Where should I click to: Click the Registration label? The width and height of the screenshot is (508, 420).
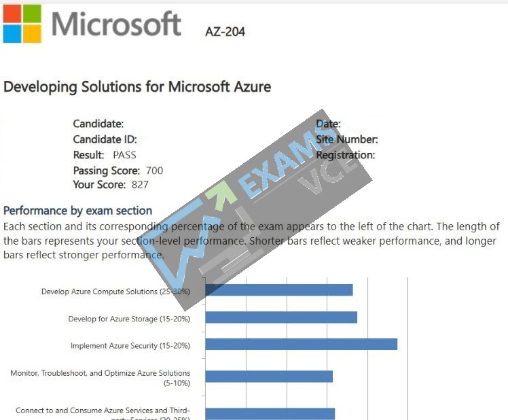coord(346,155)
